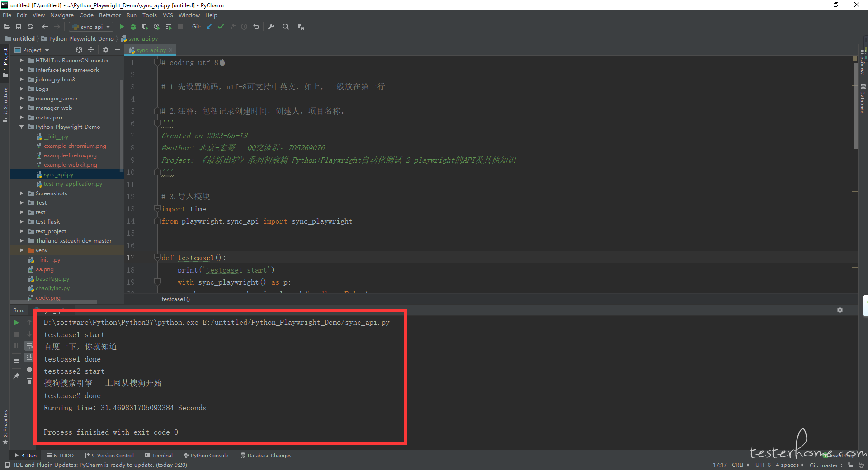Click the layout icon in the Run panel's left strip

16,361
